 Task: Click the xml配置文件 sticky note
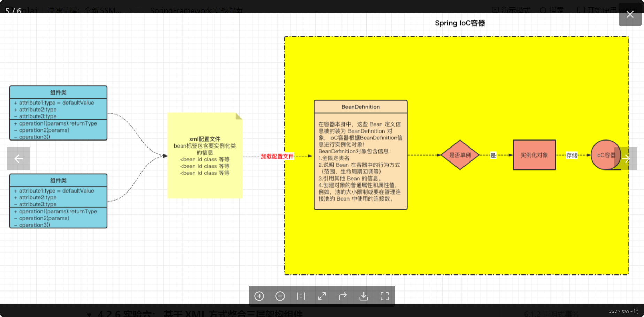pos(205,156)
